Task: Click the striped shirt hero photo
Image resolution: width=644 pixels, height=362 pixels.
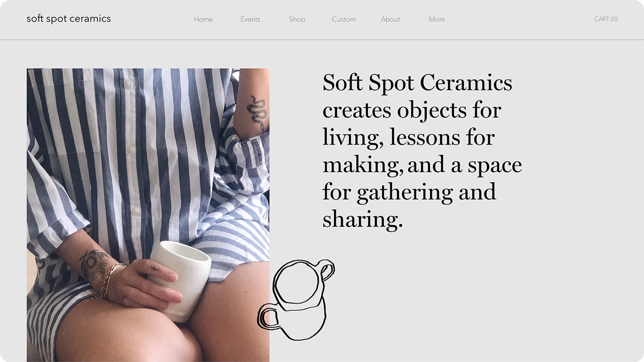Action: tap(148, 215)
